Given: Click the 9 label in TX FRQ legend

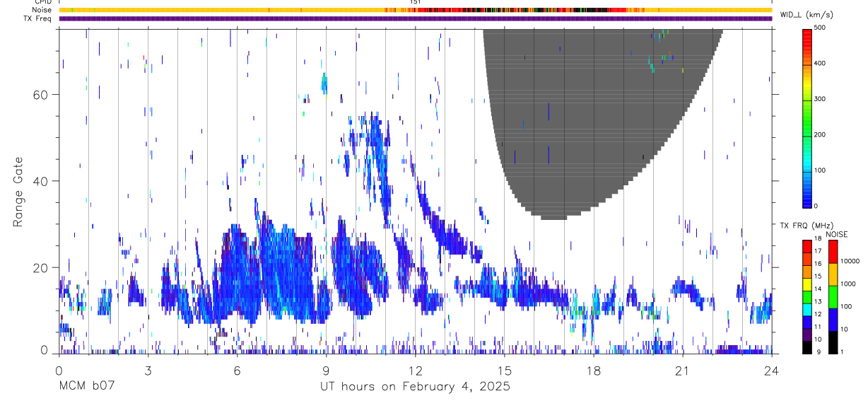Looking at the screenshot, I should coord(817,351).
